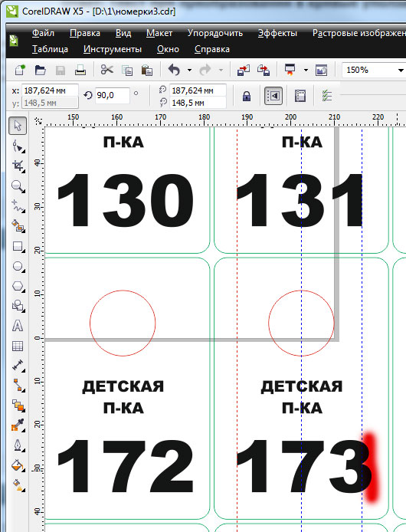Click the ruler origin corner icon
Image resolution: width=406 pixels, height=532 pixels.
pyautogui.click(x=38, y=121)
